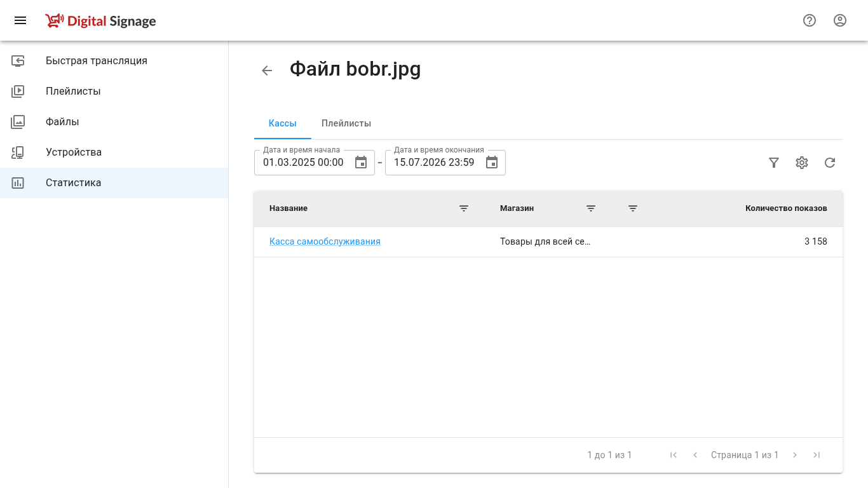Open the unnamed third column filter menu
868x488 pixels.
point(633,208)
